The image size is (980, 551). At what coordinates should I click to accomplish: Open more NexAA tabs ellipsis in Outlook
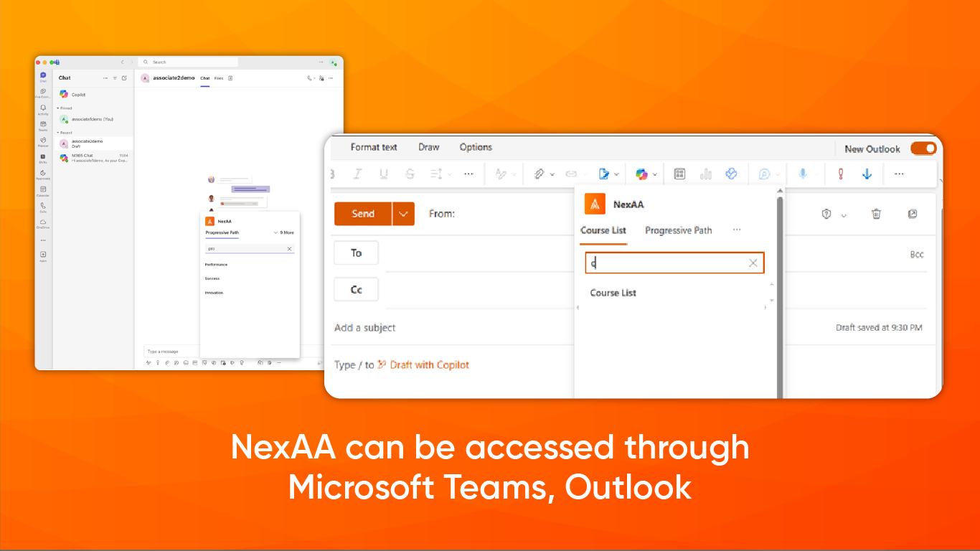[736, 230]
